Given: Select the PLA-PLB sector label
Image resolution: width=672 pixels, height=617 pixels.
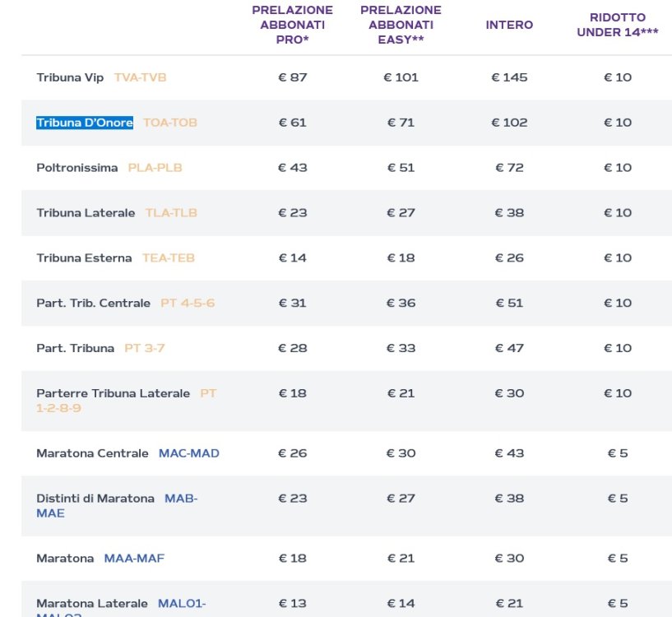Looking at the screenshot, I should (155, 168).
